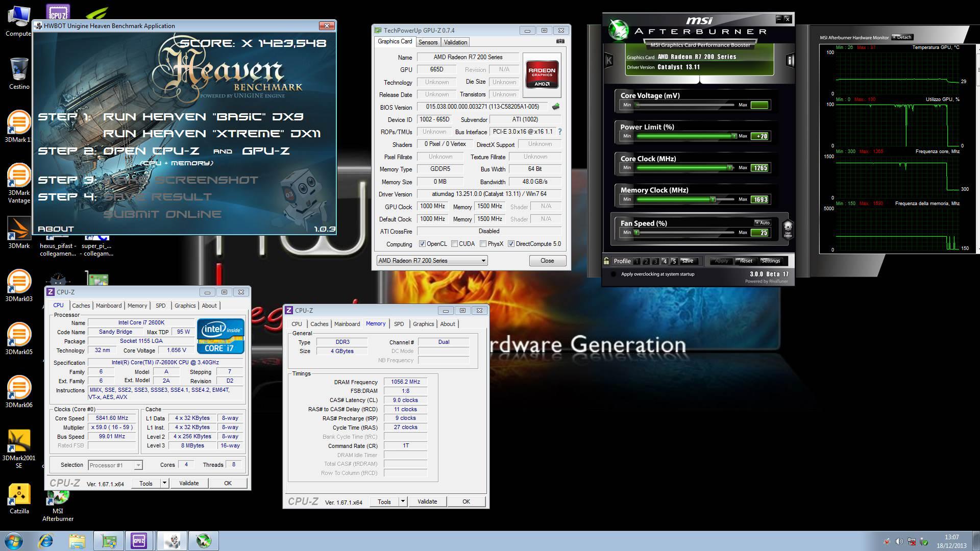
Task: Click the CPU-Z taskbar icon
Action: pyautogui.click(x=139, y=541)
